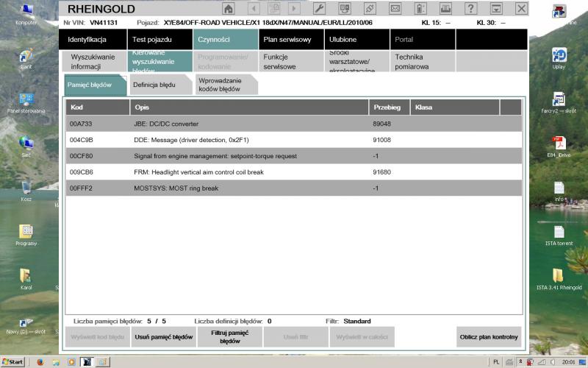Click the window minimize-to-bar icon in toolbar

[496, 9]
